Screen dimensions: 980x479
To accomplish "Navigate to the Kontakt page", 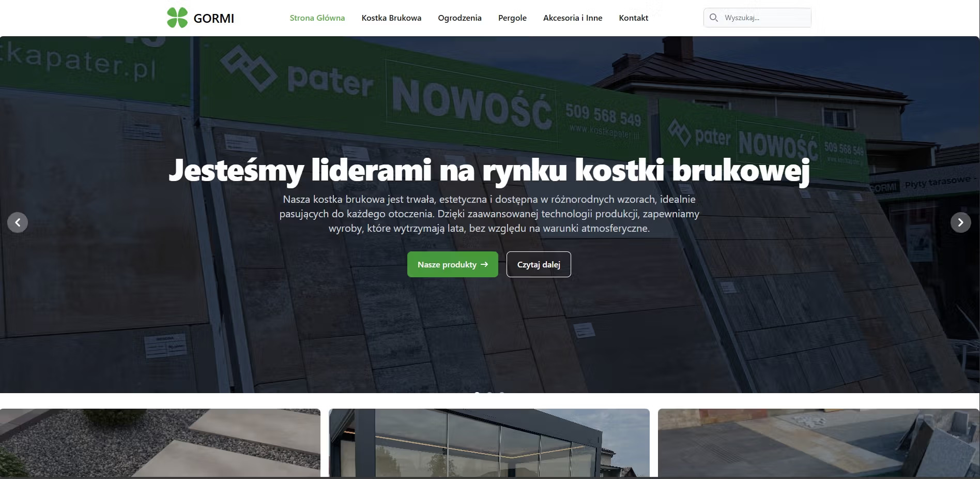I will [x=634, y=18].
